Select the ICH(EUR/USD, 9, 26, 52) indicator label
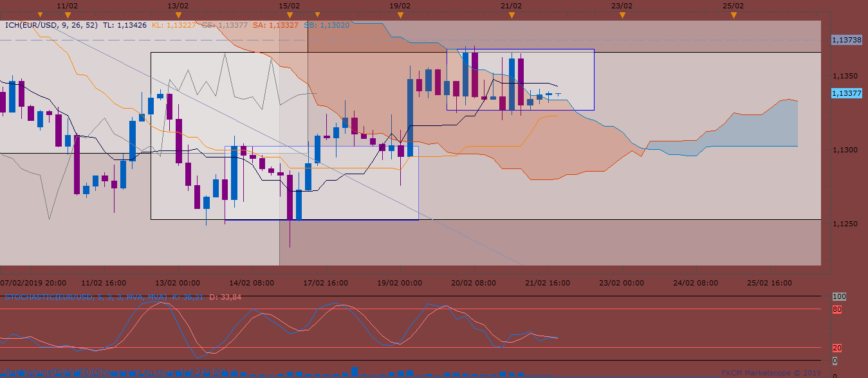Screen dimensions: 868x378 pyautogui.click(x=51, y=26)
